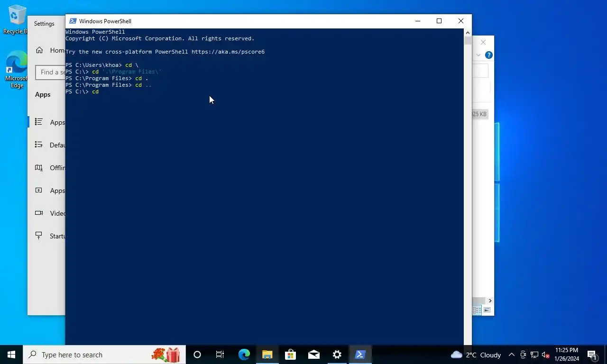Switch File Explorer to details view icon
Screen dimensions: 607x364
pos(478,310)
